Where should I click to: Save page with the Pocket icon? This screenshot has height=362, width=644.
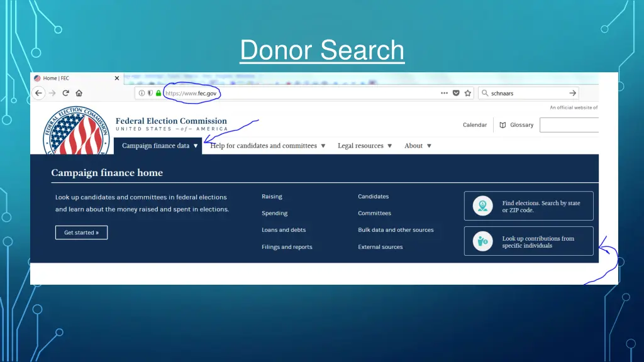tap(456, 93)
